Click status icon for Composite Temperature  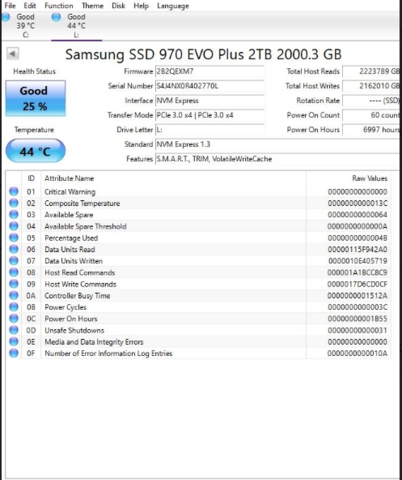[14, 203]
